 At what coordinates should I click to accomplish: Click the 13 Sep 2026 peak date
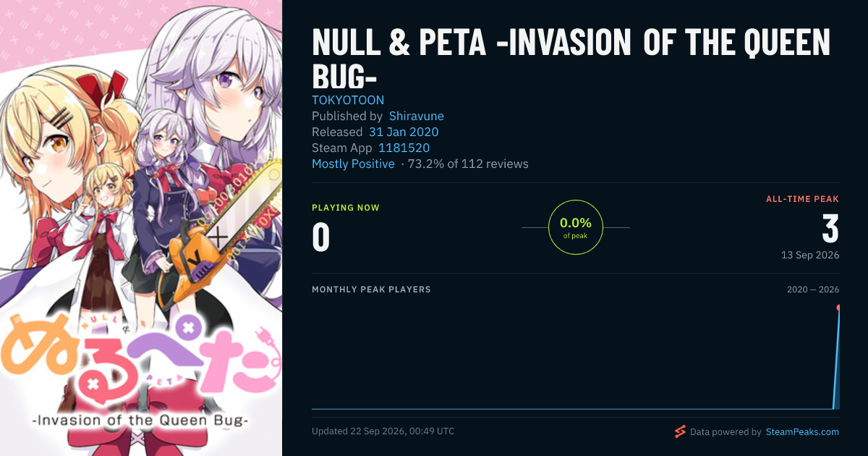click(810, 255)
